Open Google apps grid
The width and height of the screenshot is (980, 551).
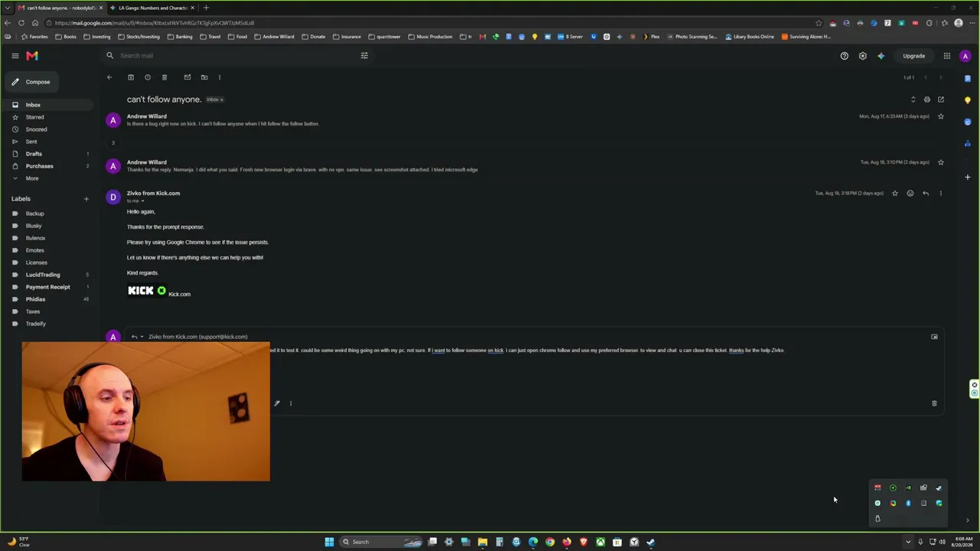pos(947,56)
